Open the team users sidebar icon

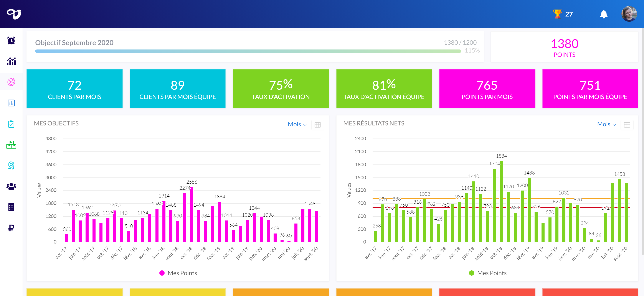11,186
